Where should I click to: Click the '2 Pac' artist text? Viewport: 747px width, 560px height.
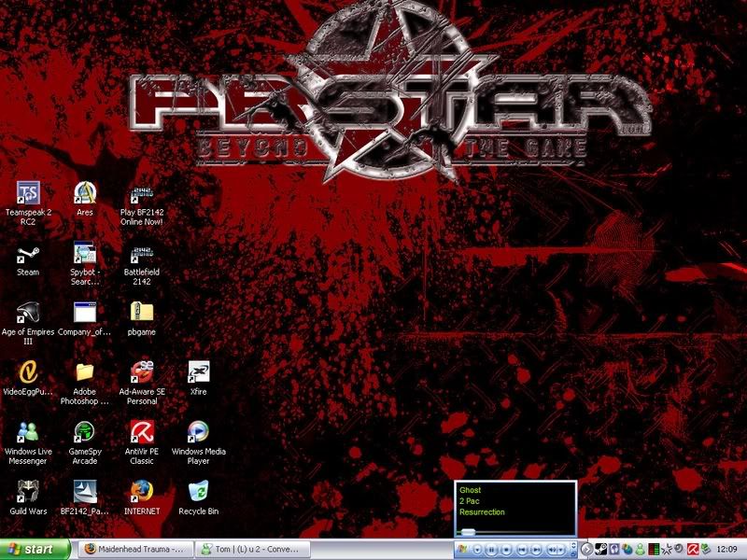pyautogui.click(x=470, y=501)
